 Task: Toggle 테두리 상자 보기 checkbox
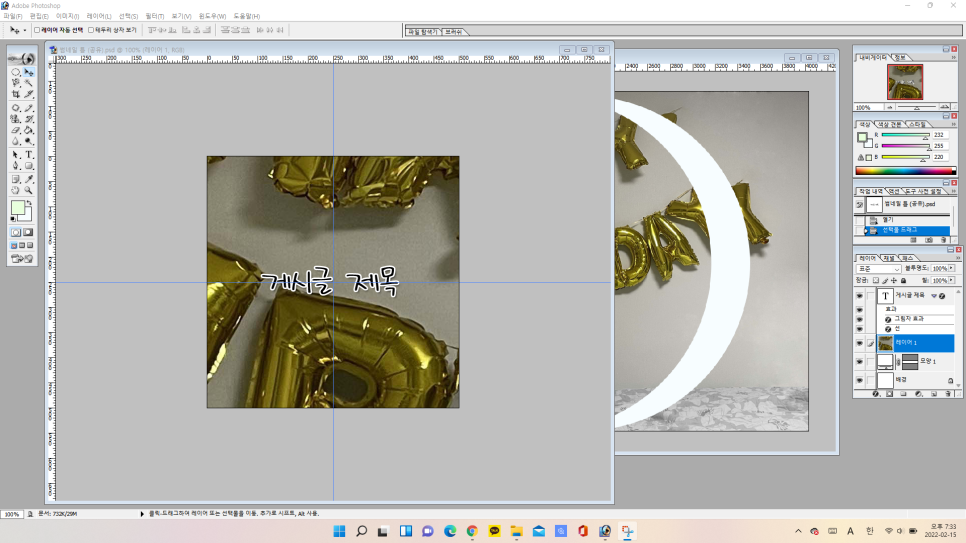tap(91, 30)
